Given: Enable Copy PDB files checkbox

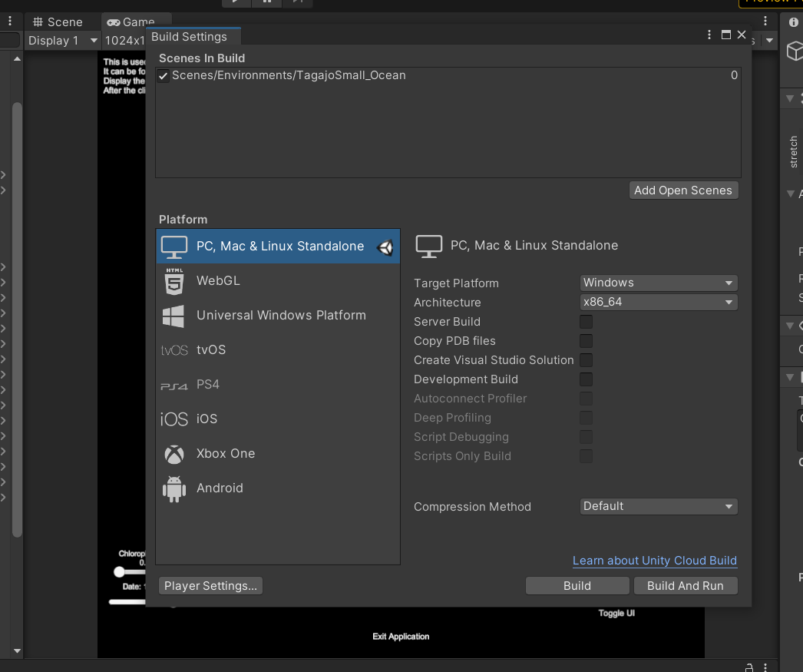Looking at the screenshot, I should (x=586, y=341).
